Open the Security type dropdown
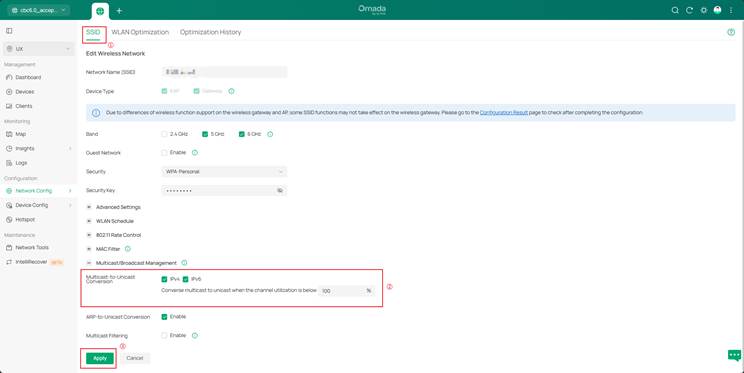 point(224,172)
